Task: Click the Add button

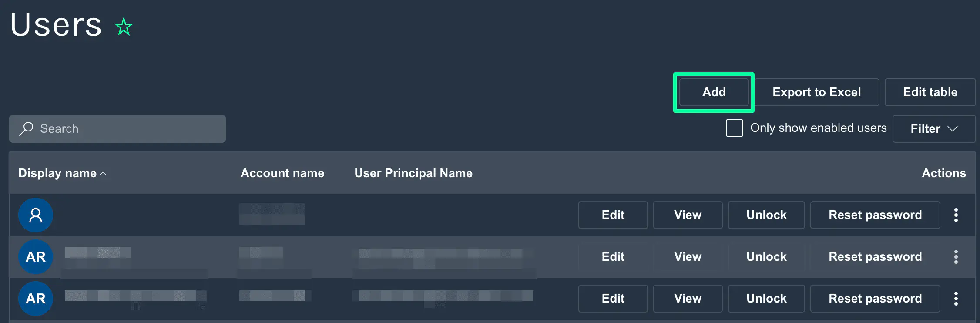Action: coord(714,92)
